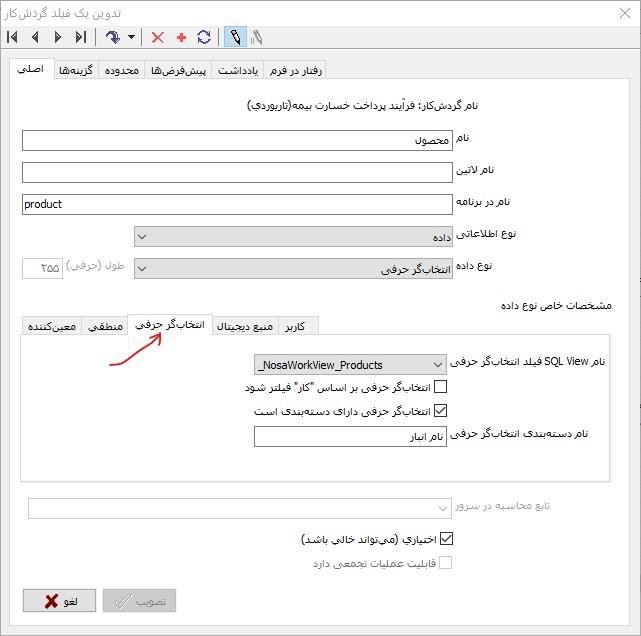Go to first record arrow icon
Image resolution: width=641 pixels, height=636 pixels.
click(13, 37)
